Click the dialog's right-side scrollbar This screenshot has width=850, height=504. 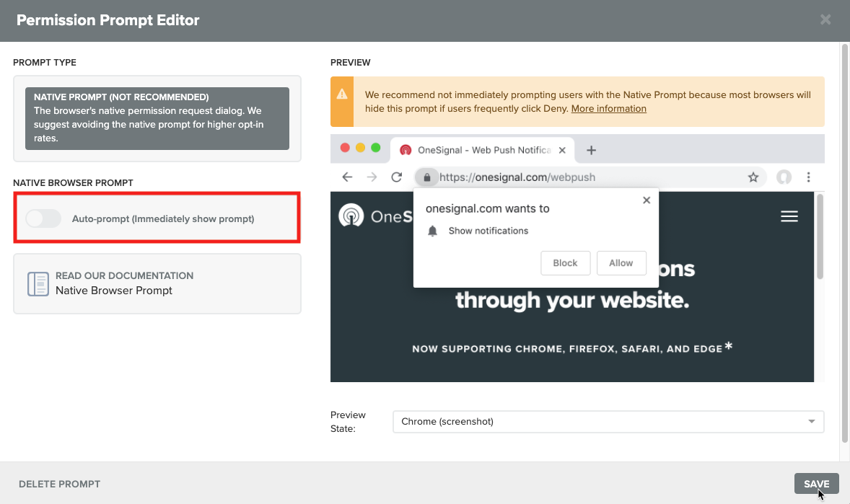tap(844, 244)
